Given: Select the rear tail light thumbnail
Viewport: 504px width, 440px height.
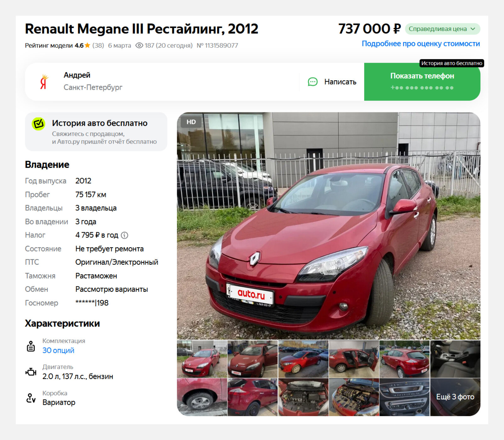Looking at the screenshot, I should [x=252, y=397].
